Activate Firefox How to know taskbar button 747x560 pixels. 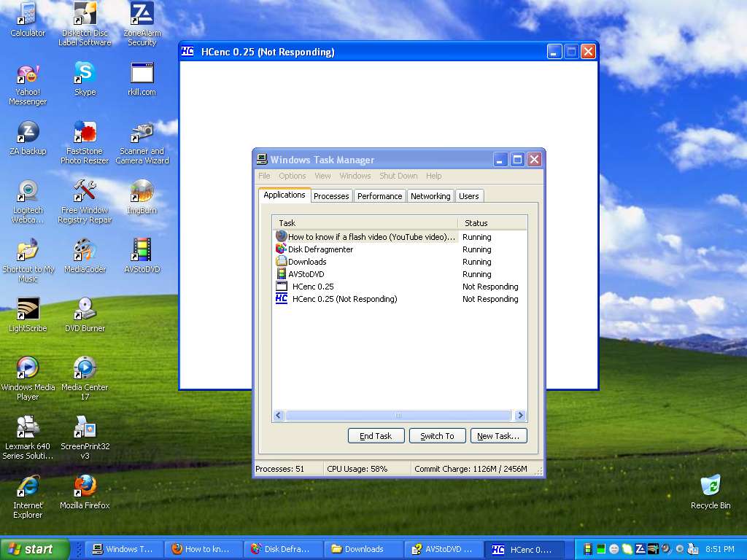[x=203, y=549]
